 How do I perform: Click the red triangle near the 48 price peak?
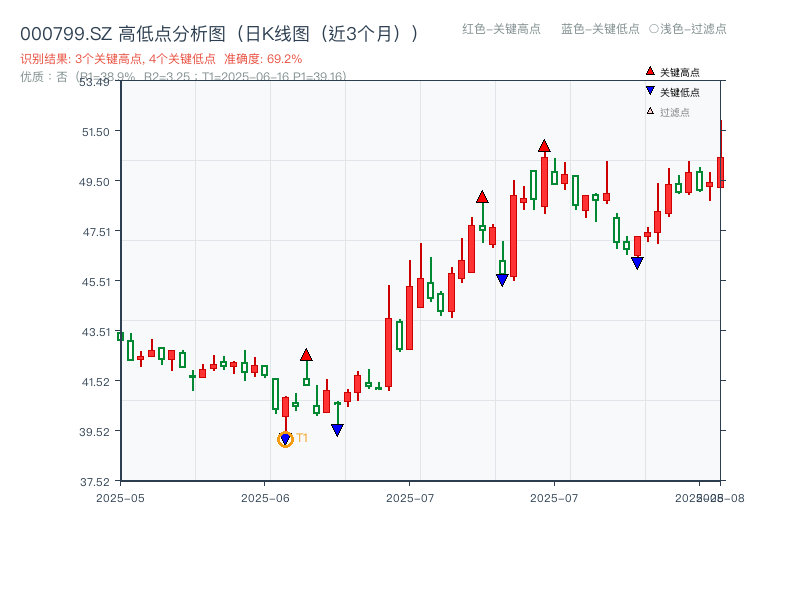pyautogui.click(x=481, y=198)
